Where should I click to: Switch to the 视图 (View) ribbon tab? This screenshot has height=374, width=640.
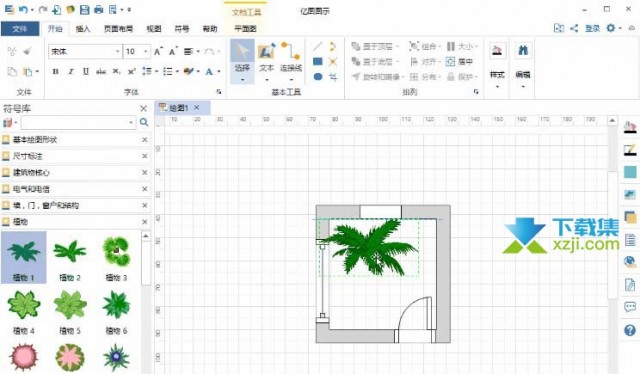(x=154, y=29)
